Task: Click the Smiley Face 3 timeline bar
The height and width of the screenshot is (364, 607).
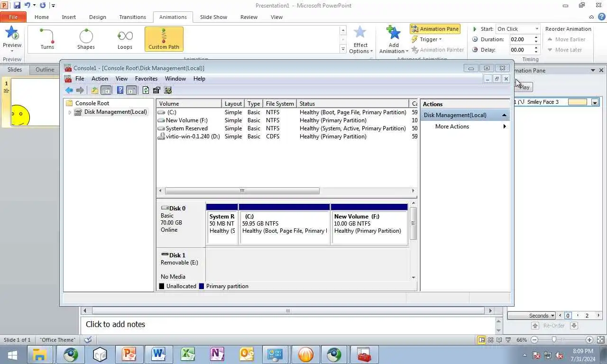Action: 578,102
